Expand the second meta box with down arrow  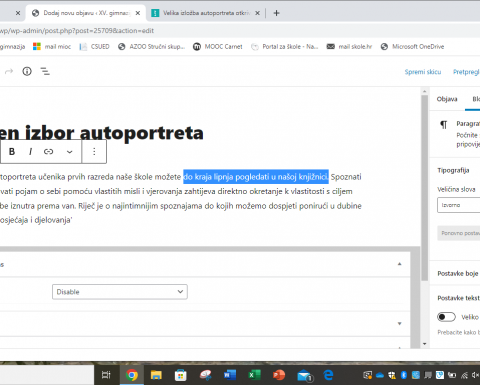click(x=399, y=324)
